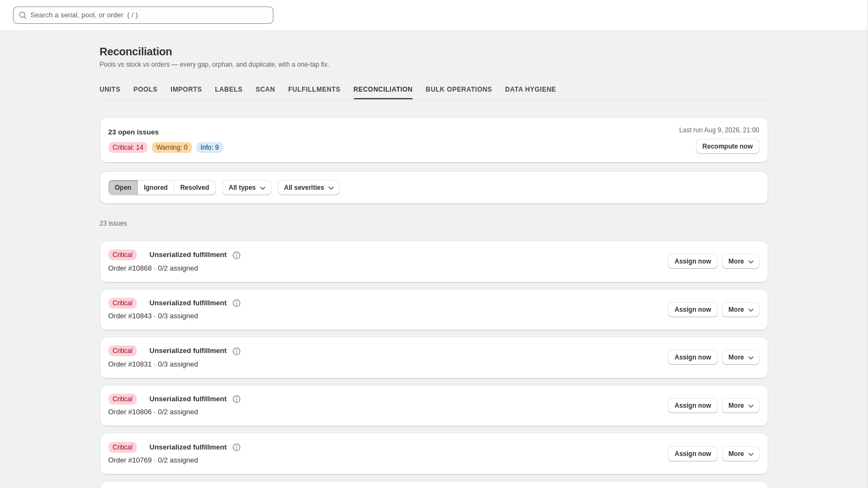This screenshot has height=488, width=868.
Task: Expand More menu for order #10868
Action: 741,261
